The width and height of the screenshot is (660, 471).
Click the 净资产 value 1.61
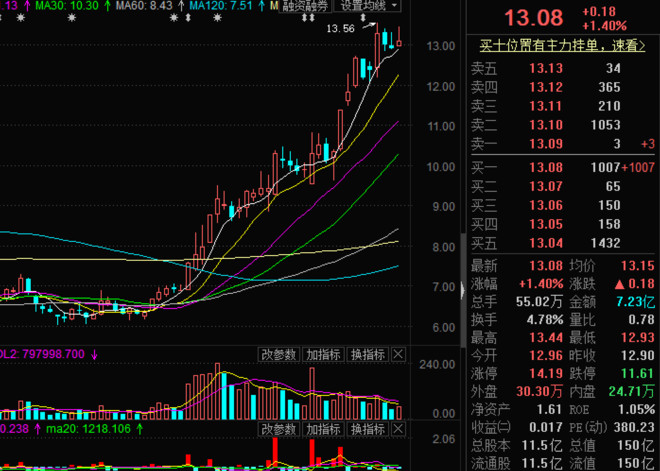coord(549,410)
